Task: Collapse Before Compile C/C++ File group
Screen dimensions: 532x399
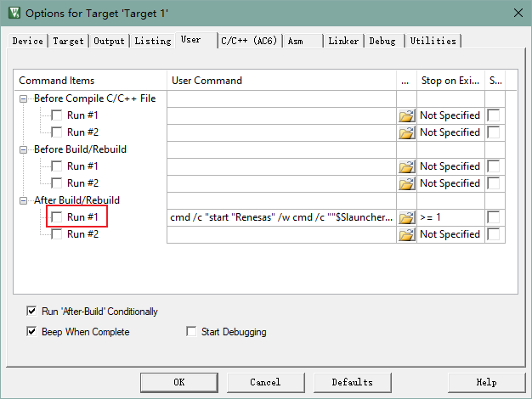Action: coord(24,98)
